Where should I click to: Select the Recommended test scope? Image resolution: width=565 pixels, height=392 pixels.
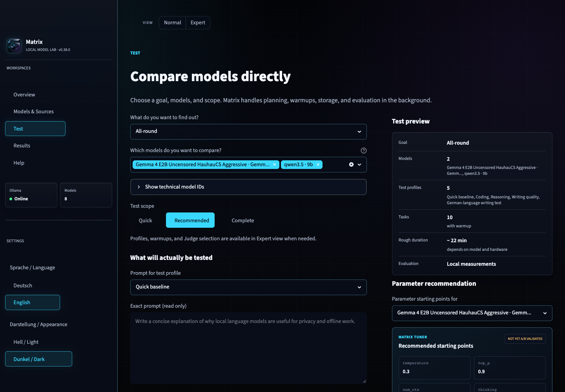tap(190, 220)
